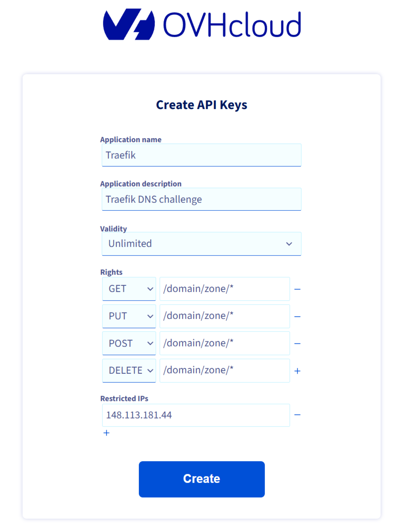Remove the restricted IP entry
404x532 pixels.
point(297,415)
